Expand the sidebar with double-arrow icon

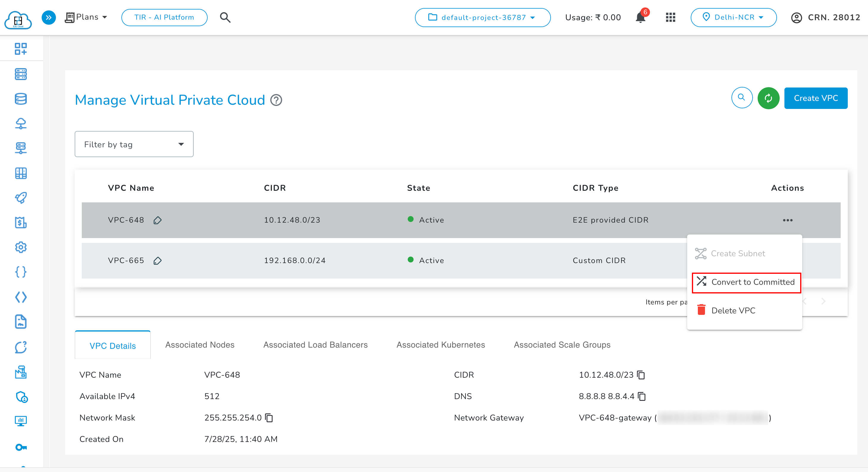tap(48, 18)
